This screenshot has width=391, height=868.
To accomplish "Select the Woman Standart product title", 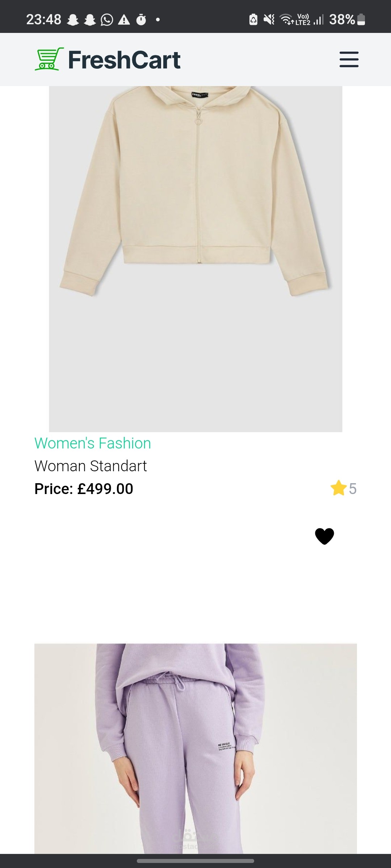I will (x=91, y=466).
